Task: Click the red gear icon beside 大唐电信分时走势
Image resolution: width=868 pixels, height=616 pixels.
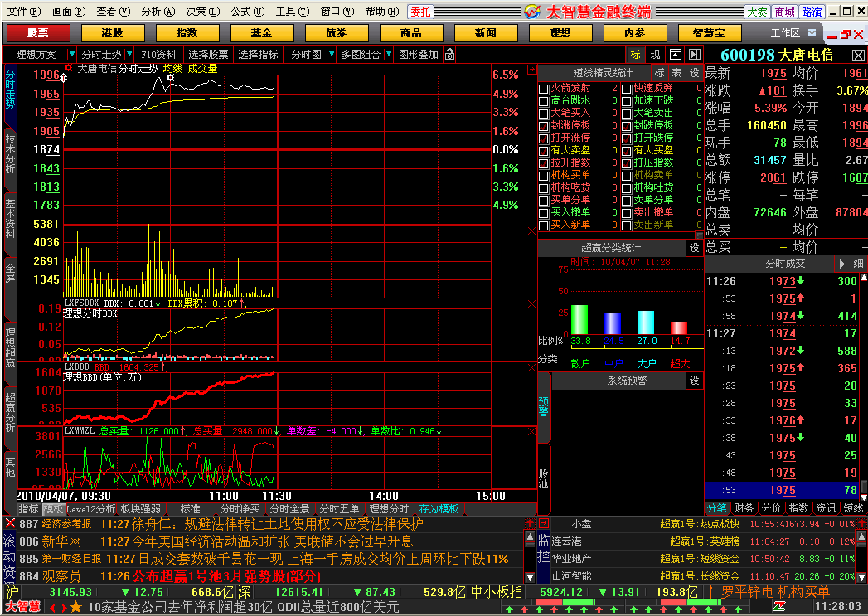Action: (x=68, y=68)
